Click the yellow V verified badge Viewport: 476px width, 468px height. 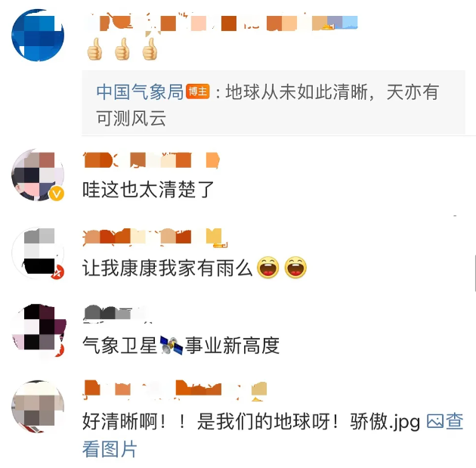pos(57,194)
